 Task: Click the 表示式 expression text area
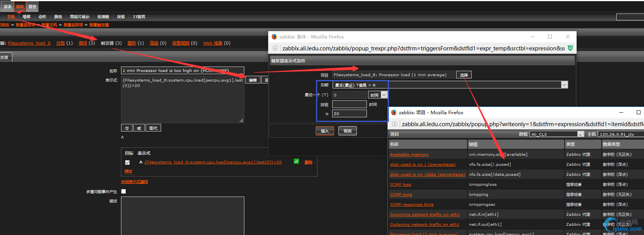tap(183, 100)
